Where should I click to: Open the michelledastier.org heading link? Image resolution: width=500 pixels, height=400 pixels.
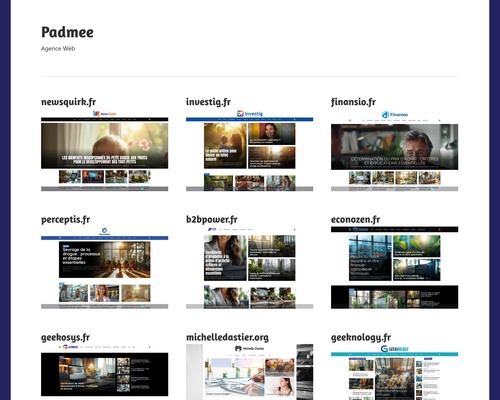[227, 337]
